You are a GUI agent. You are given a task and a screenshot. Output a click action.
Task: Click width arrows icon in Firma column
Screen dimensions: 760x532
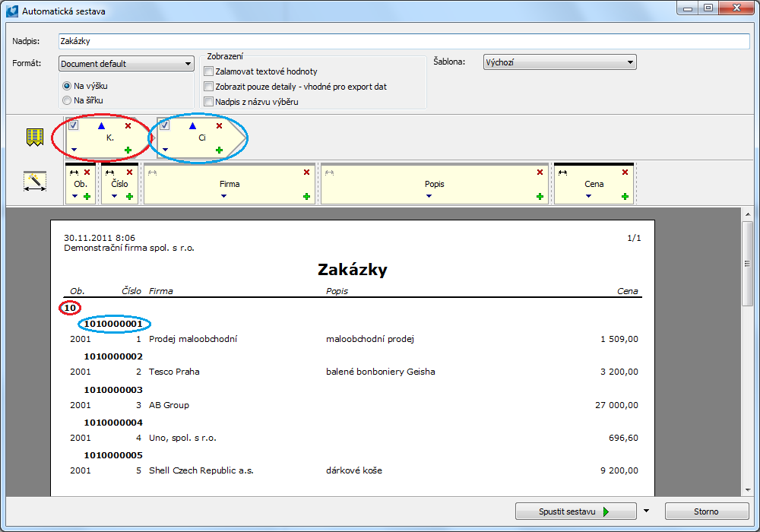pyautogui.click(x=152, y=173)
